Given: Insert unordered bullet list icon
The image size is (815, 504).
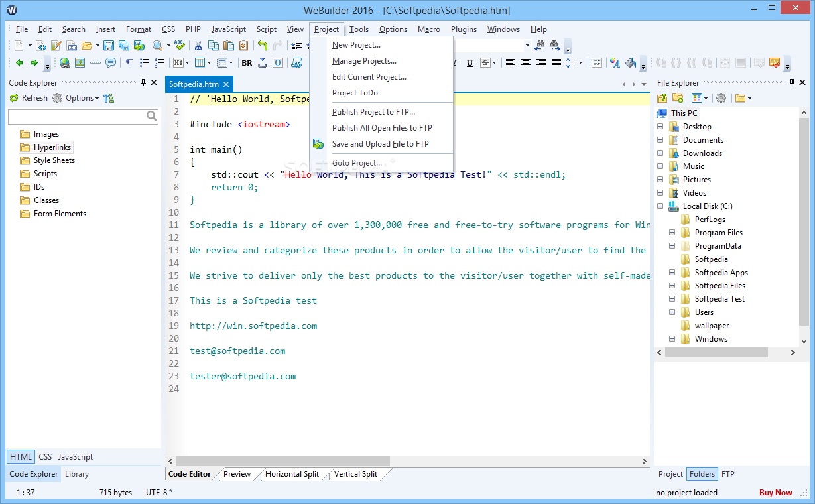Looking at the screenshot, I should click(145, 63).
